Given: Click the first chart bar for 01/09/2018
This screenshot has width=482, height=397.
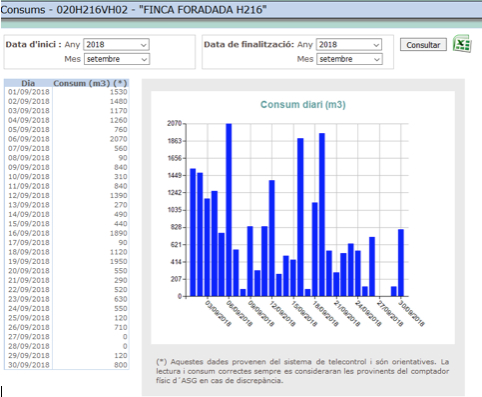Looking at the screenshot, I should coord(193,233).
